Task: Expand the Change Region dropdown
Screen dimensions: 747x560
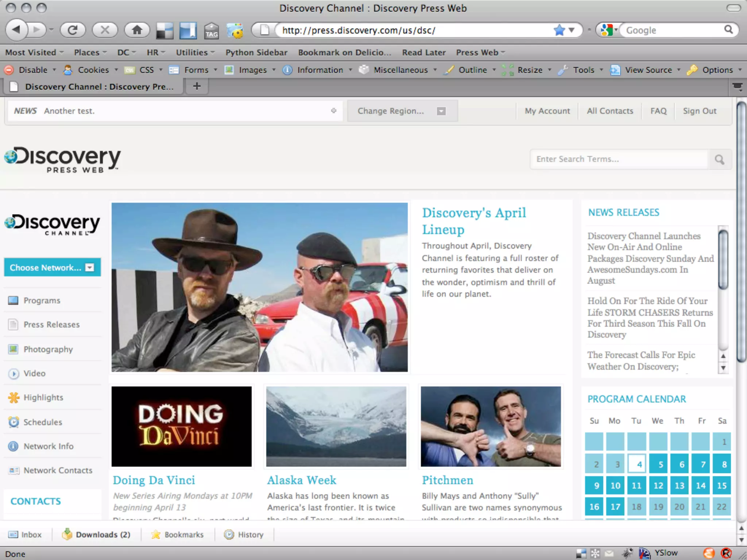Action: pos(402,111)
